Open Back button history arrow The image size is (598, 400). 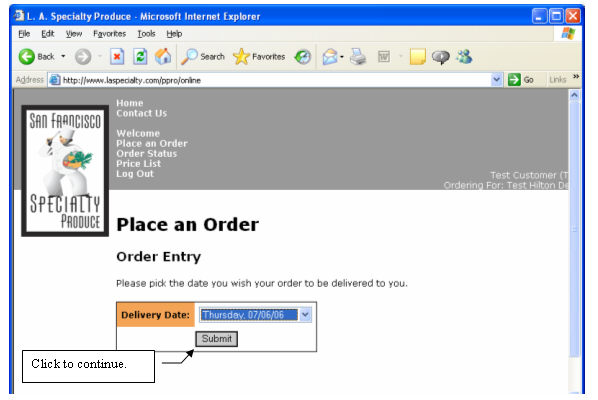pos(63,56)
